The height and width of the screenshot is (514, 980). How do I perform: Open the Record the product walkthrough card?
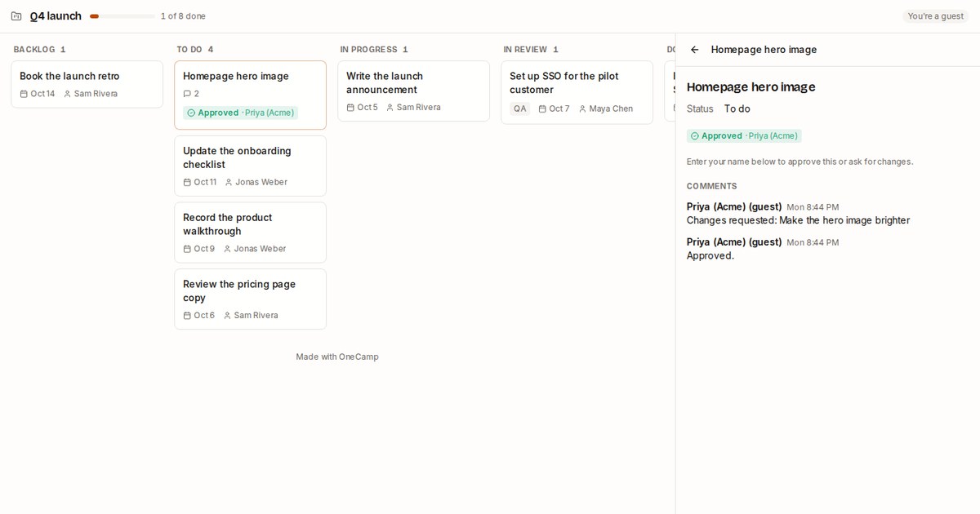click(x=250, y=233)
